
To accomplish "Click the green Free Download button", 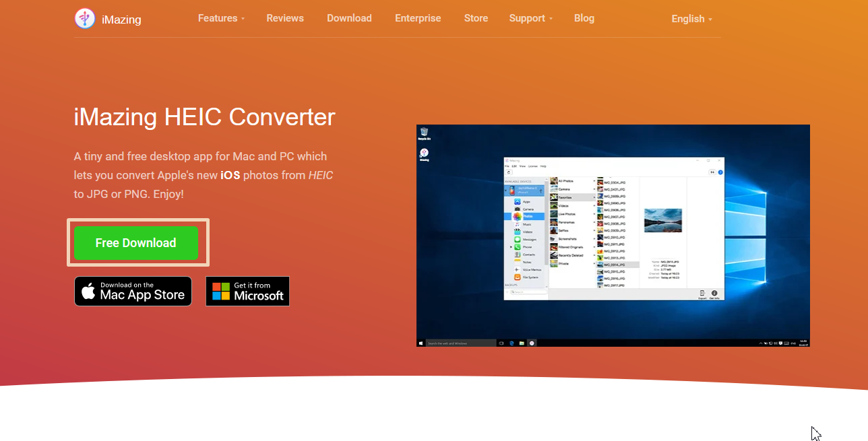I will (x=136, y=243).
